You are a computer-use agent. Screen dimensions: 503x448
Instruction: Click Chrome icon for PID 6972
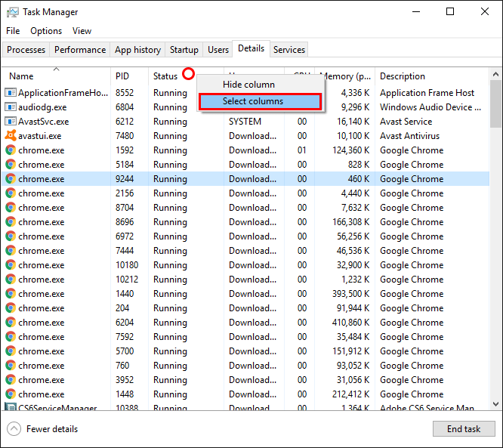pos(11,236)
